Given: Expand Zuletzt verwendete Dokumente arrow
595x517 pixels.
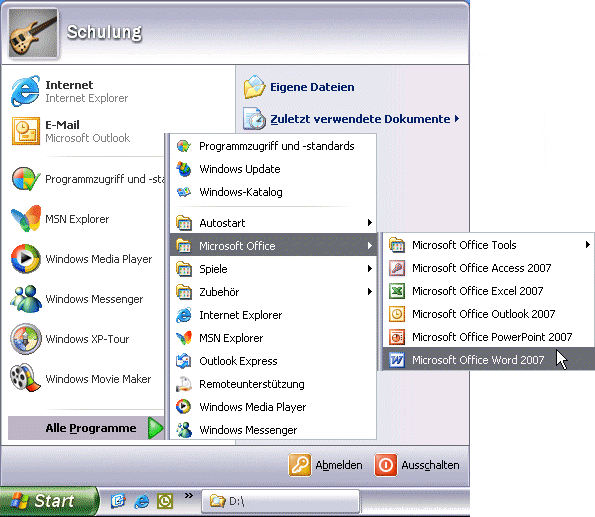Looking at the screenshot, I should point(457,119).
